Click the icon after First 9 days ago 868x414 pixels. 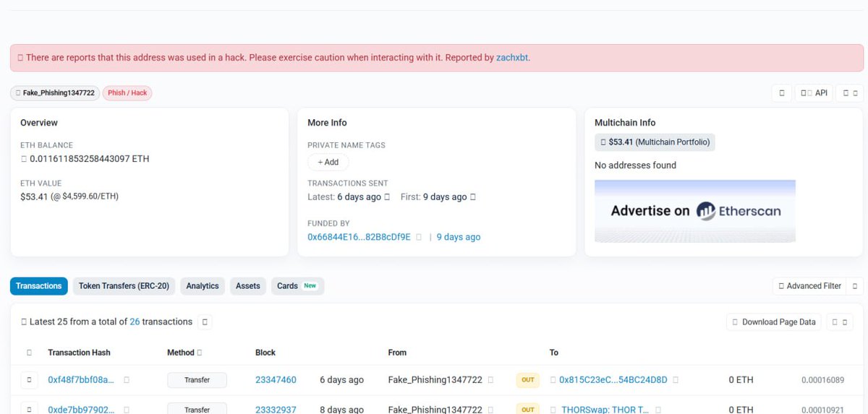click(473, 197)
